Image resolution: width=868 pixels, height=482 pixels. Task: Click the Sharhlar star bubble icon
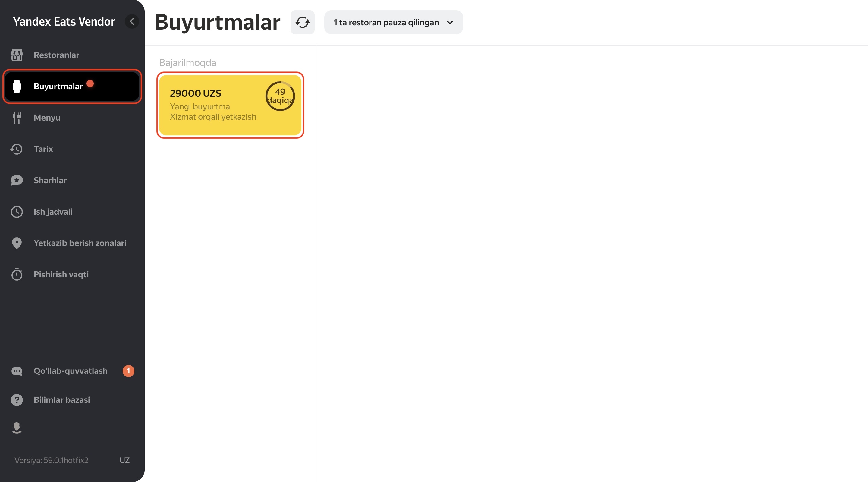(17, 180)
